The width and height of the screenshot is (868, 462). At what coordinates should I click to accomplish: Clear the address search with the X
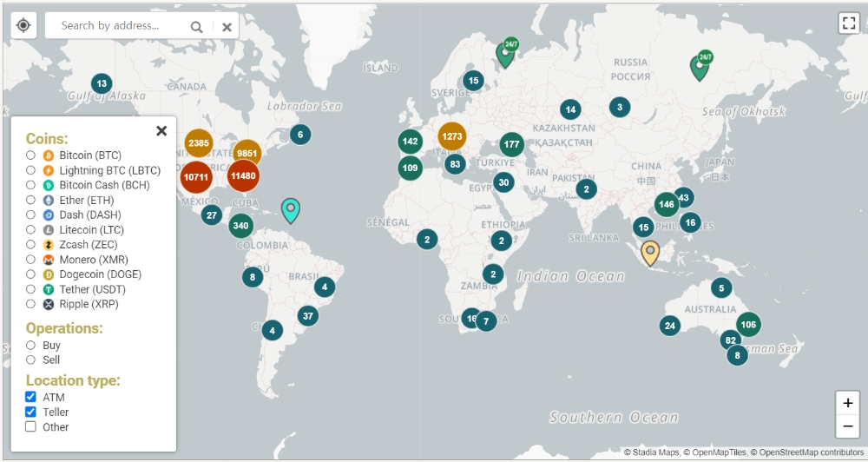[x=227, y=27]
